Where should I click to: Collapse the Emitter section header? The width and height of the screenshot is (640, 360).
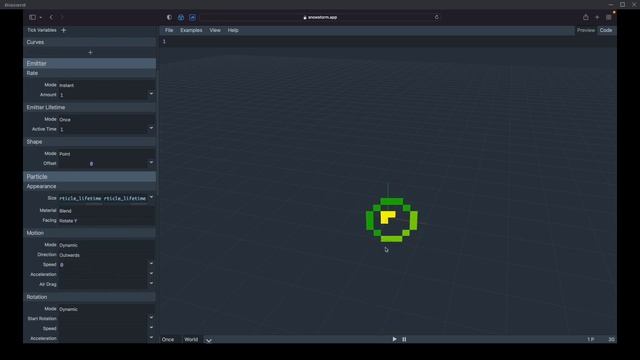[89, 63]
